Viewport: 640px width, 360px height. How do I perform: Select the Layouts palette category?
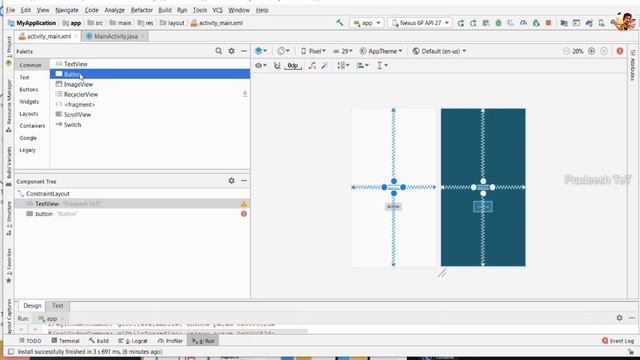[x=29, y=113]
